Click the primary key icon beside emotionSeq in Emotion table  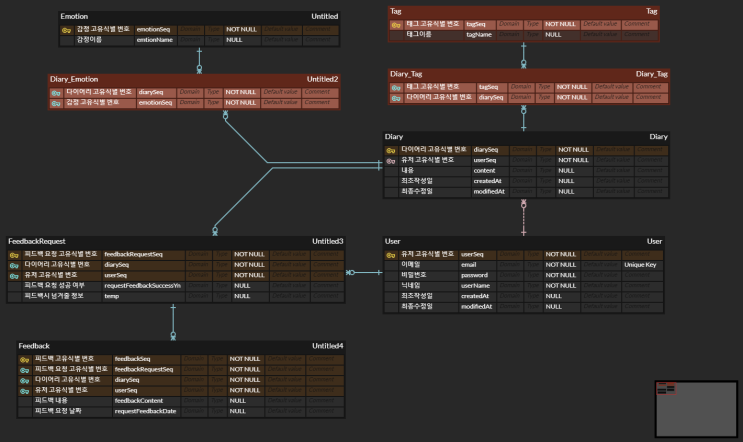pyautogui.click(x=66, y=30)
